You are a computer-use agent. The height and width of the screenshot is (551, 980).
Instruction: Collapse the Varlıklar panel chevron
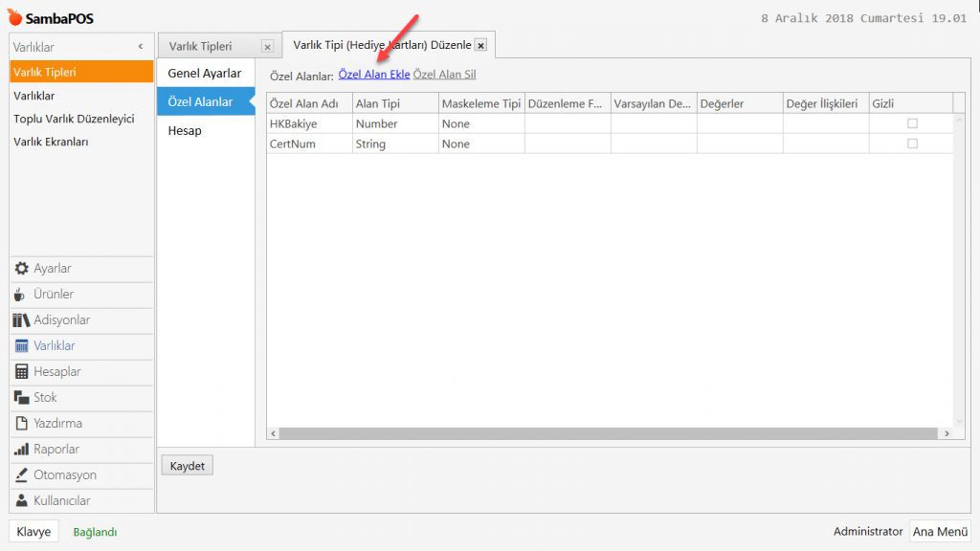141,46
